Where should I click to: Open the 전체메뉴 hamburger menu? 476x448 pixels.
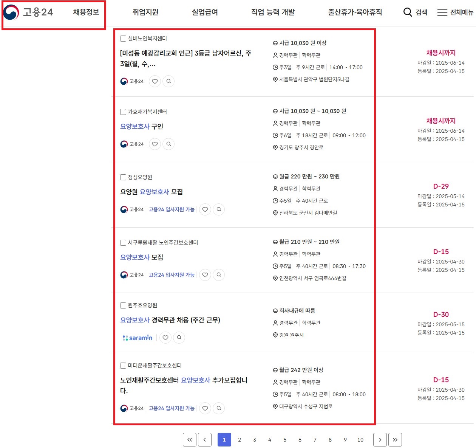[442, 12]
